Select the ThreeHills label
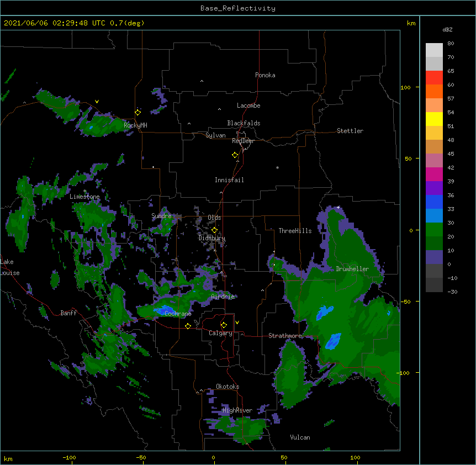Image resolution: width=476 pixels, height=465 pixels. click(295, 231)
